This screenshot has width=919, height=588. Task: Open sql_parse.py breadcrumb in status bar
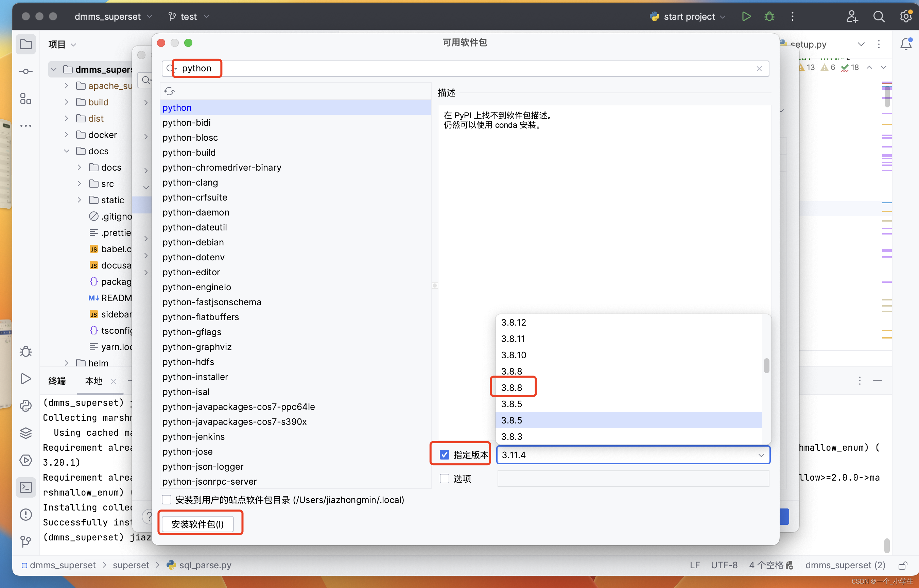(x=199, y=565)
